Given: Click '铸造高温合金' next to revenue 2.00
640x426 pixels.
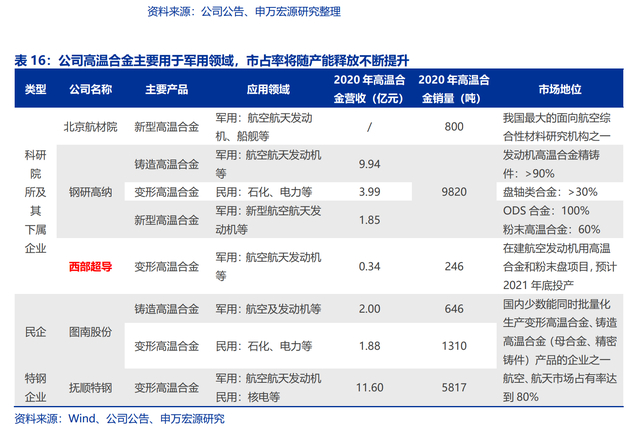Looking at the screenshot, I should point(167,308).
